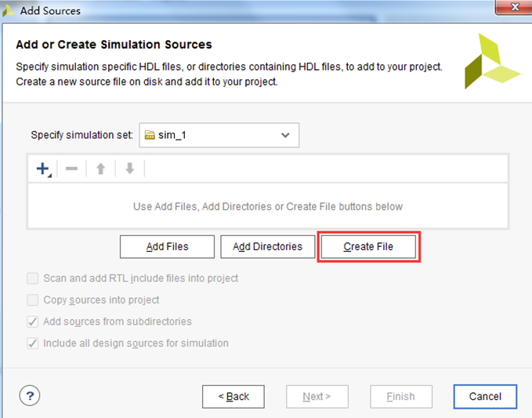Open the sim_1 simulation set combo box
532x418 pixels.
click(219, 135)
